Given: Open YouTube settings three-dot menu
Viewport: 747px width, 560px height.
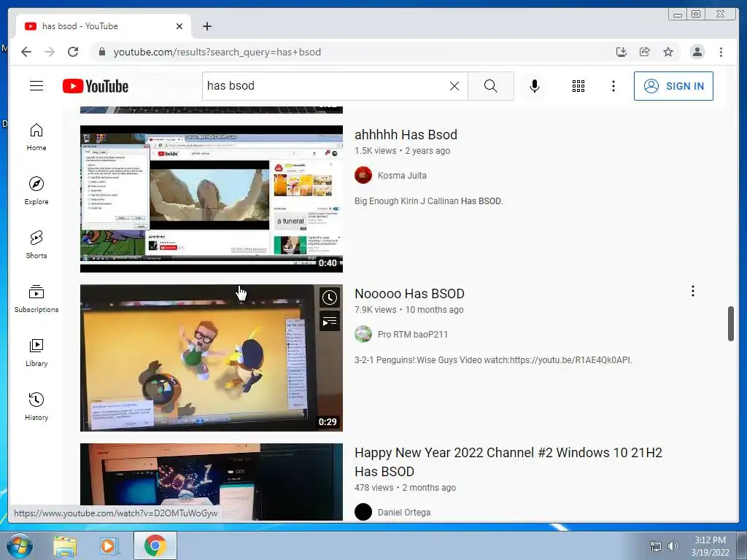Looking at the screenshot, I should pyautogui.click(x=613, y=86).
